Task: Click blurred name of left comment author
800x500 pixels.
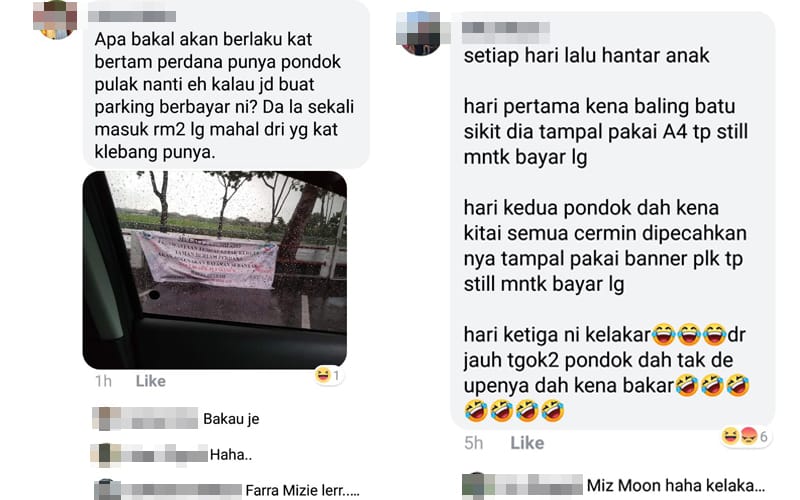Action: point(132,16)
